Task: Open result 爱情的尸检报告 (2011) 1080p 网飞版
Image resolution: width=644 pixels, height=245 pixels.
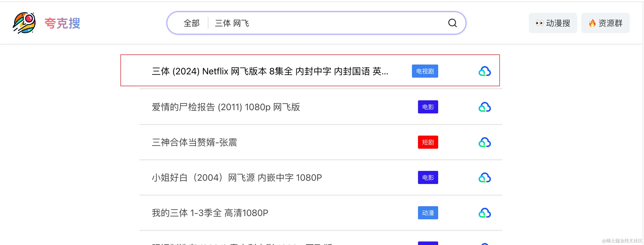Action: 226,107
